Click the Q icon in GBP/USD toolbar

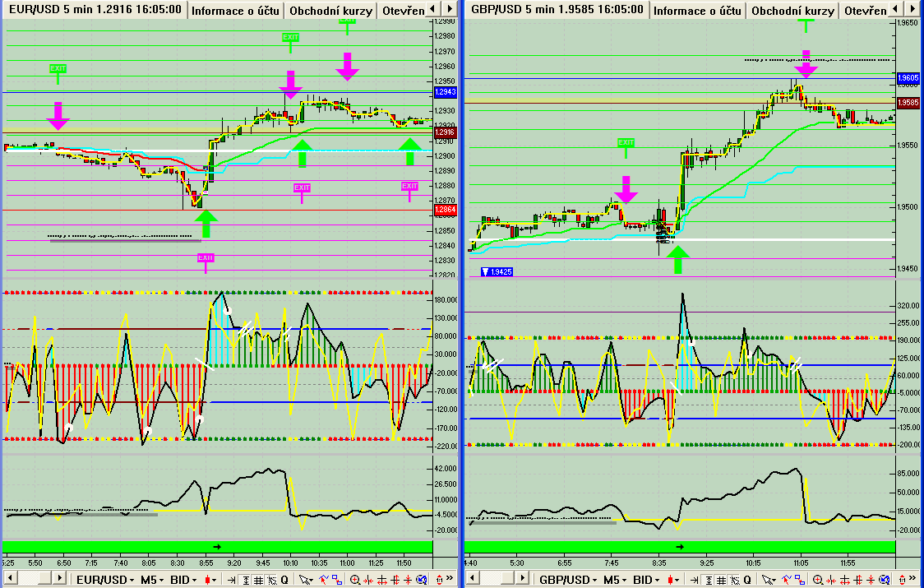(747, 580)
